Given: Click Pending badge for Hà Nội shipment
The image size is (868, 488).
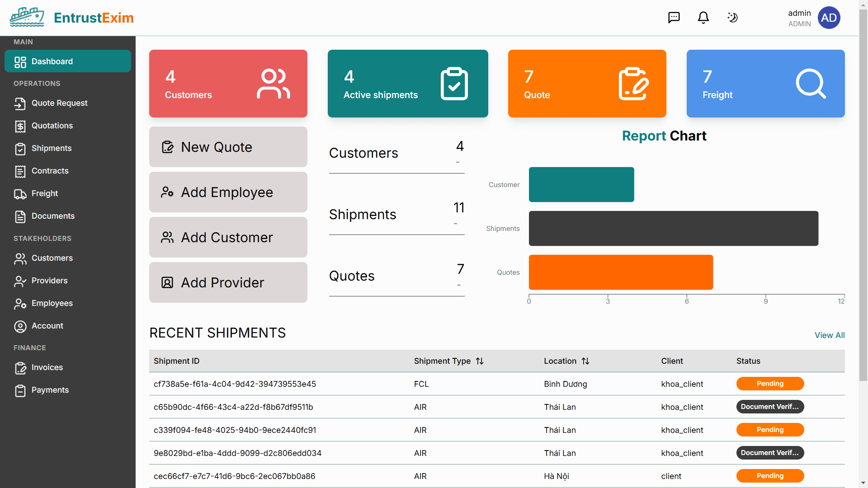Looking at the screenshot, I should (x=770, y=476).
